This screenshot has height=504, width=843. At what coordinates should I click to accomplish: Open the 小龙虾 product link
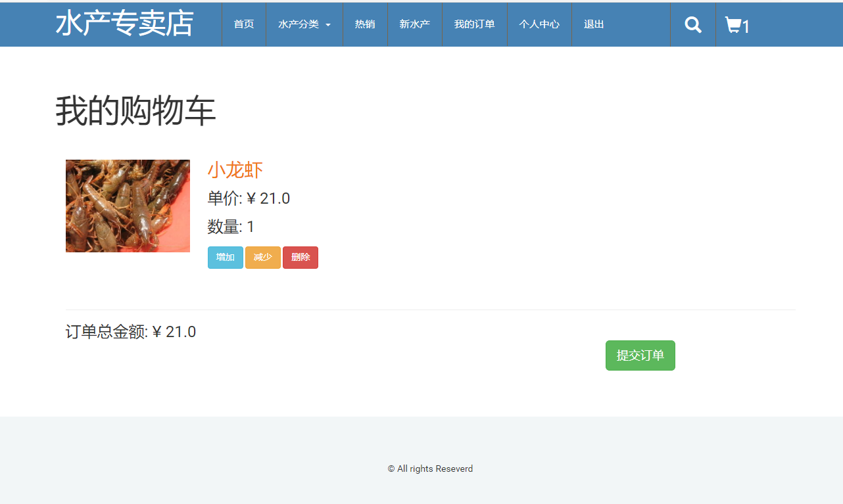(x=235, y=170)
